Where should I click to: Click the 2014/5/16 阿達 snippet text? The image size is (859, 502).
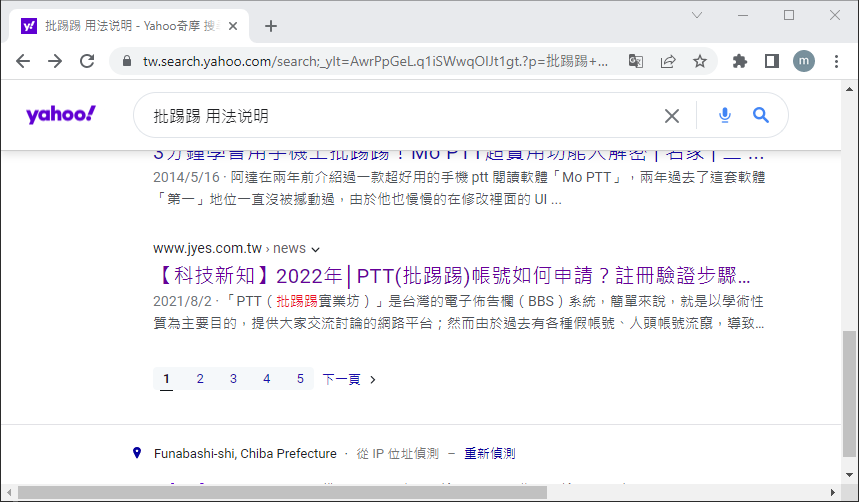pyautogui.click(x=459, y=188)
